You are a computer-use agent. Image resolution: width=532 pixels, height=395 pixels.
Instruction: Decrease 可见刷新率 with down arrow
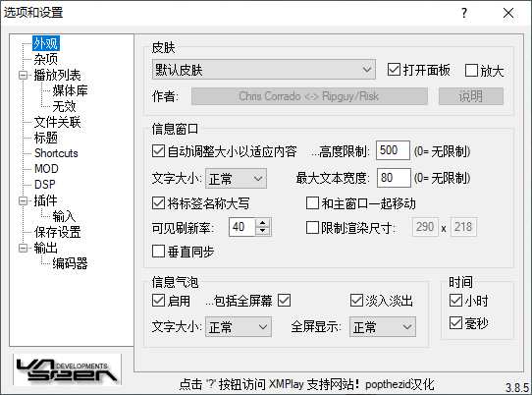click(263, 231)
